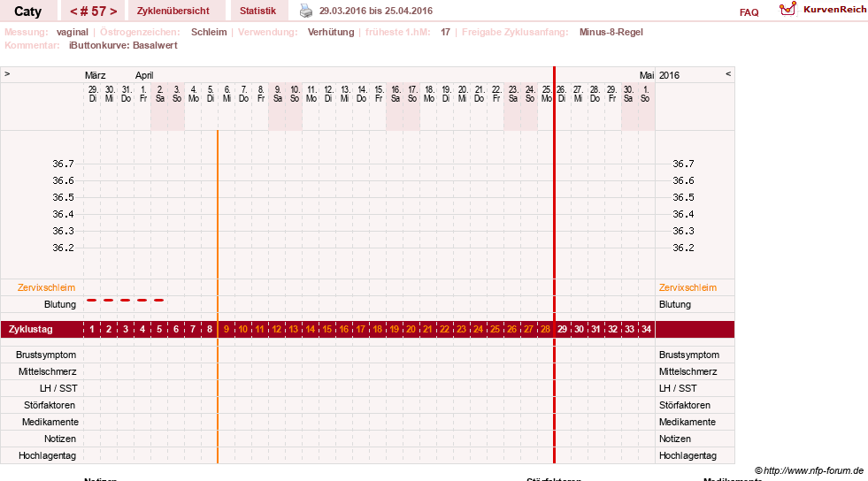This screenshot has width=868, height=481.
Task: Click the left Mittelschmerz row label
Action: tap(48, 371)
